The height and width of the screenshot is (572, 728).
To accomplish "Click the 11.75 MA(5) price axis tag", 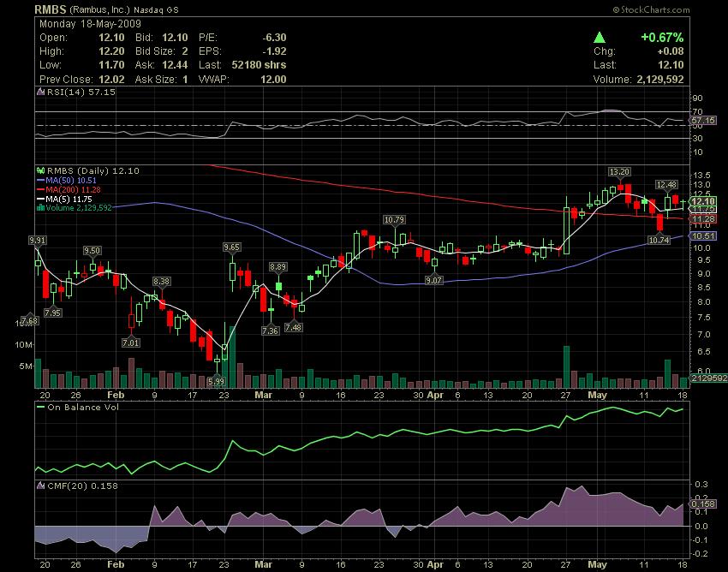I will tap(703, 210).
